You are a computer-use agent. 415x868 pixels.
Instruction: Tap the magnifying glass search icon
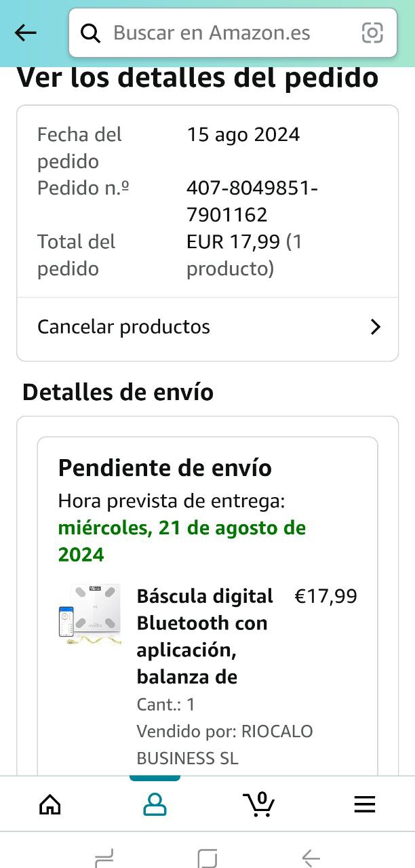pos(90,33)
